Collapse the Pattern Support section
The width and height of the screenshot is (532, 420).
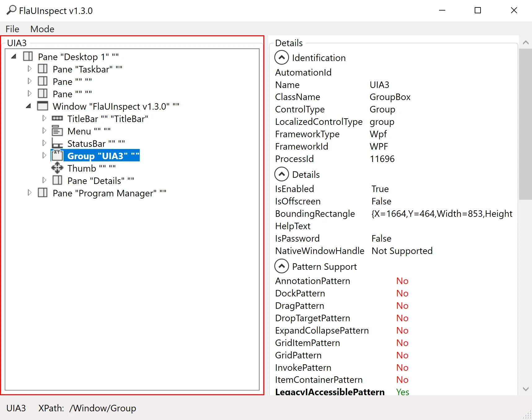click(282, 266)
